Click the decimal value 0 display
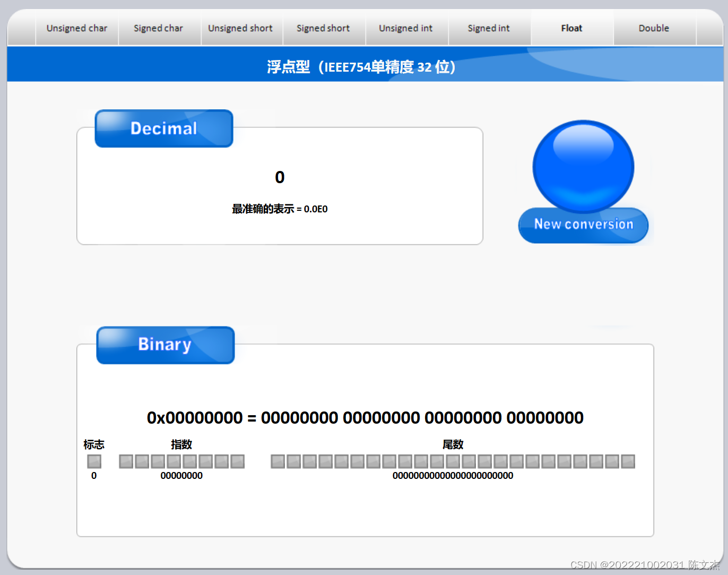The image size is (728, 575). click(280, 177)
